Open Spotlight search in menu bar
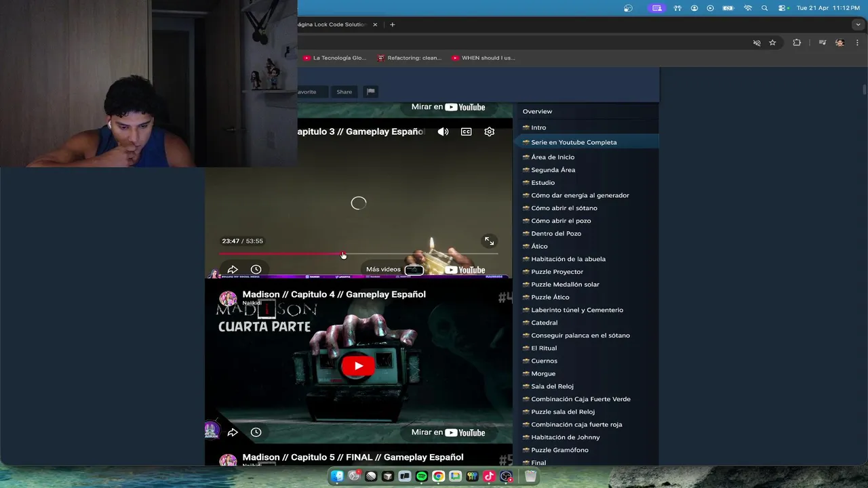Image resolution: width=868 pixels, height=488 pixels. click(765, 8)
